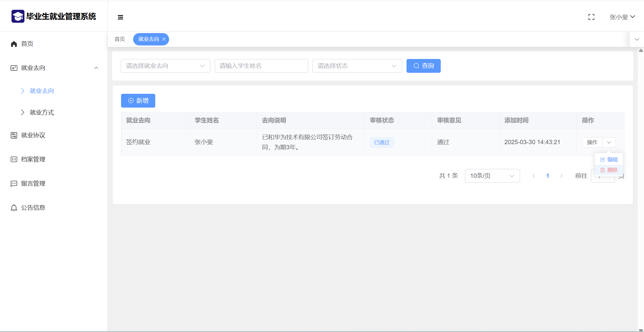The width and height of the screenshot is (644, 332).
Task: Open the 请选择就业去向 dropdown
Action: point(165,66)
